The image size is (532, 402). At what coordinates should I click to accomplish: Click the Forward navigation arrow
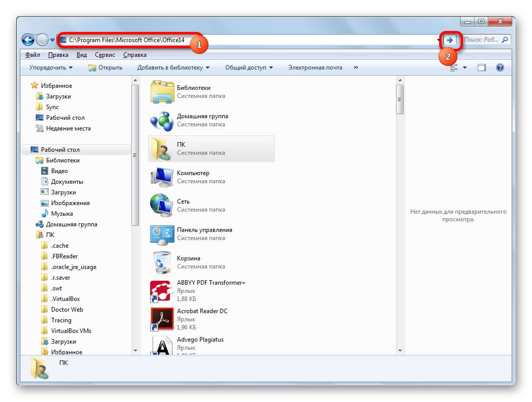click(x=42, y=40)
